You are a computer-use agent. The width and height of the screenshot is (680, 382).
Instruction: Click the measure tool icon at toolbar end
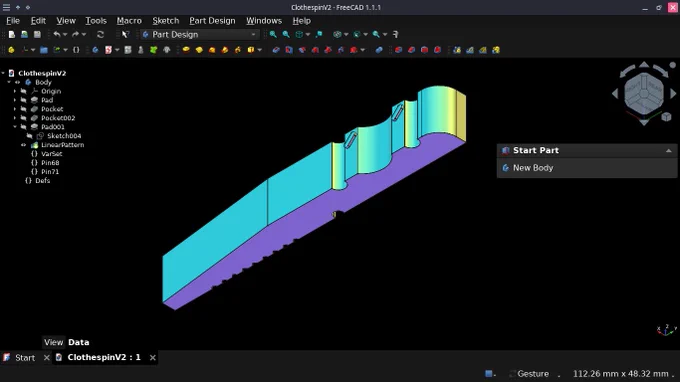click(395, 34)
